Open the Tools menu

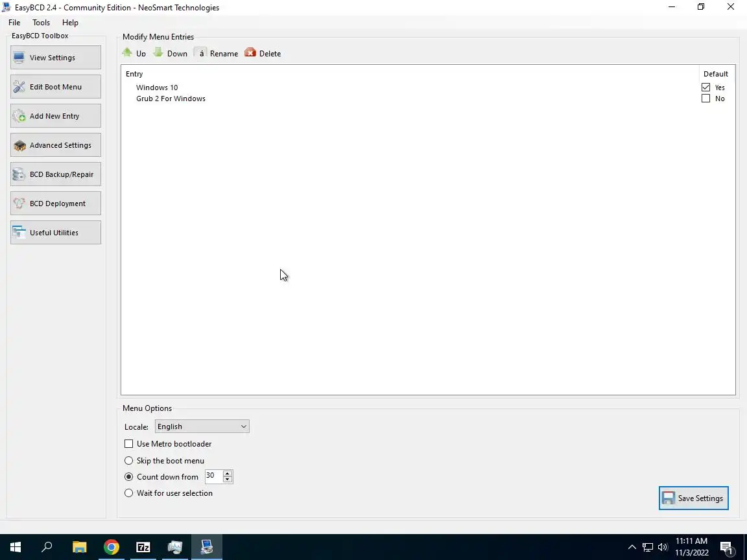(41, 23)
